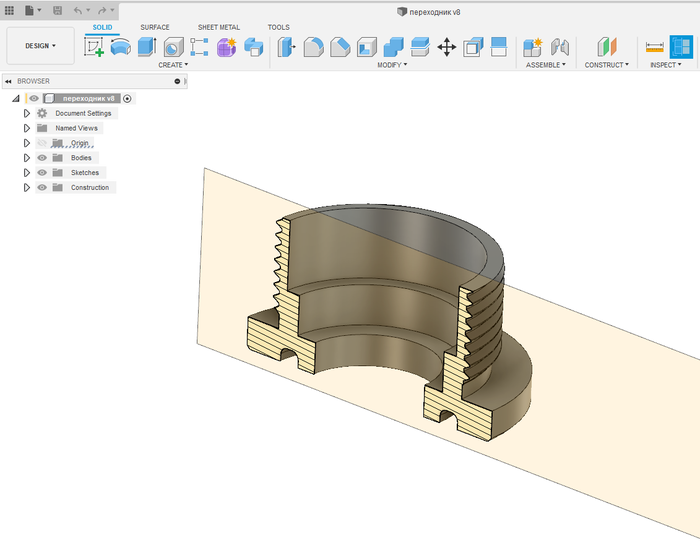Show the hidden Origin folder

[x=42, y=143]
